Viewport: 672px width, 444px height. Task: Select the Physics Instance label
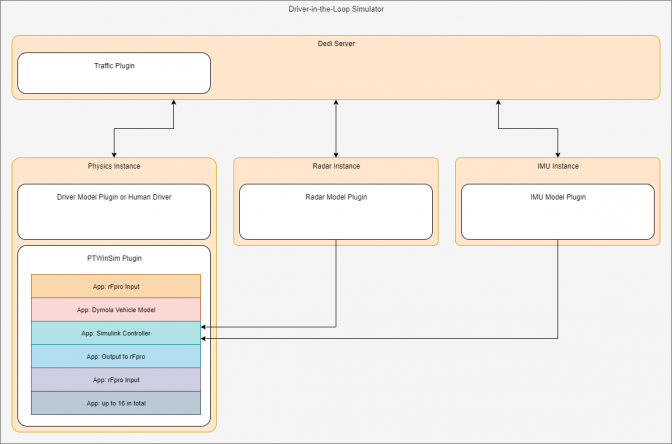(114, 166)
